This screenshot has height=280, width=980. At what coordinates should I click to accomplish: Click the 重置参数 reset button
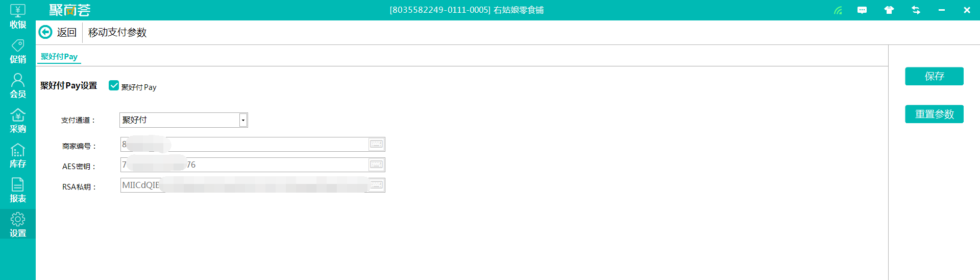[934, 114]
